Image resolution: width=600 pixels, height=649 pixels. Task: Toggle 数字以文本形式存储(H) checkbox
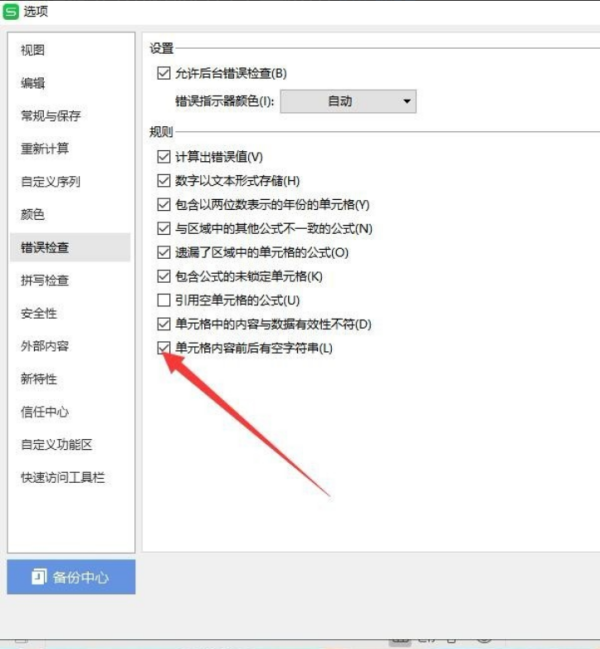tap(164, 181)
